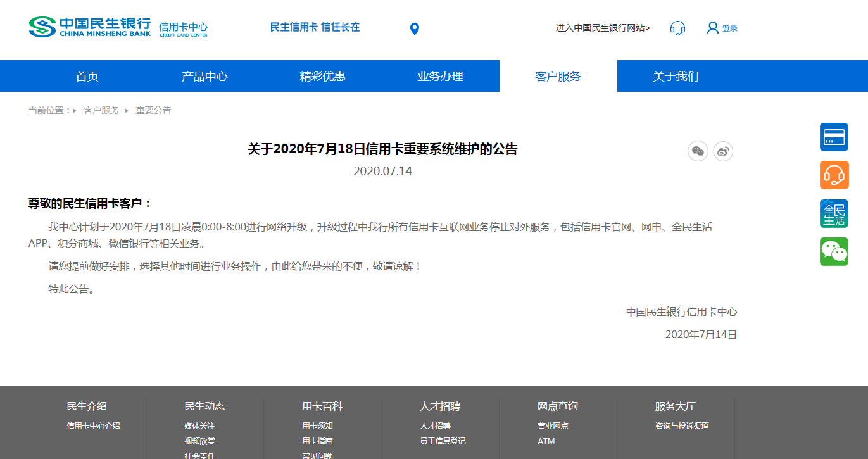This screenshot has height=459, width=868.
Task: Click the China Minsheng Bank logo
Action: tap(89, 27)
